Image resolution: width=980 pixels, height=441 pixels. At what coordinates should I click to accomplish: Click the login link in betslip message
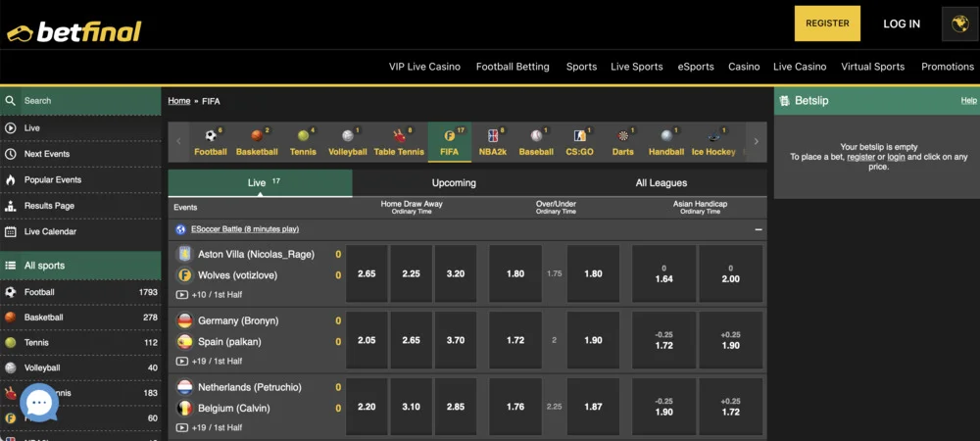(896, 157)
